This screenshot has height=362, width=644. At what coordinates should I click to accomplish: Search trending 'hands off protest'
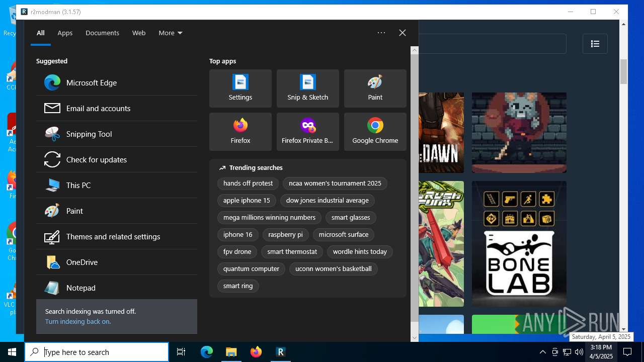(x=248, y=183)
